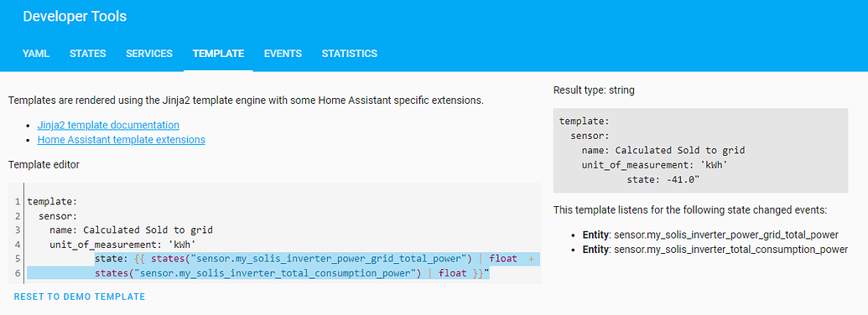
Task: Open the STATES tab
Action: click(87, 54)
